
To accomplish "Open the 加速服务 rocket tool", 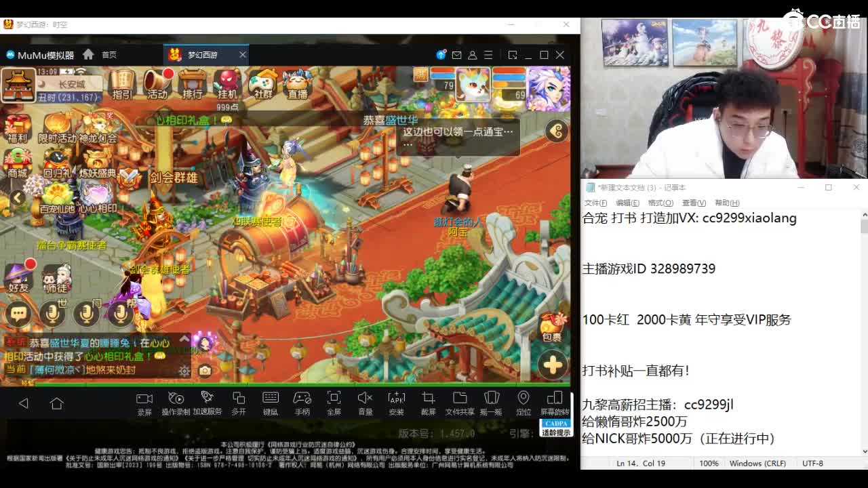I will (x=208, y=403).
